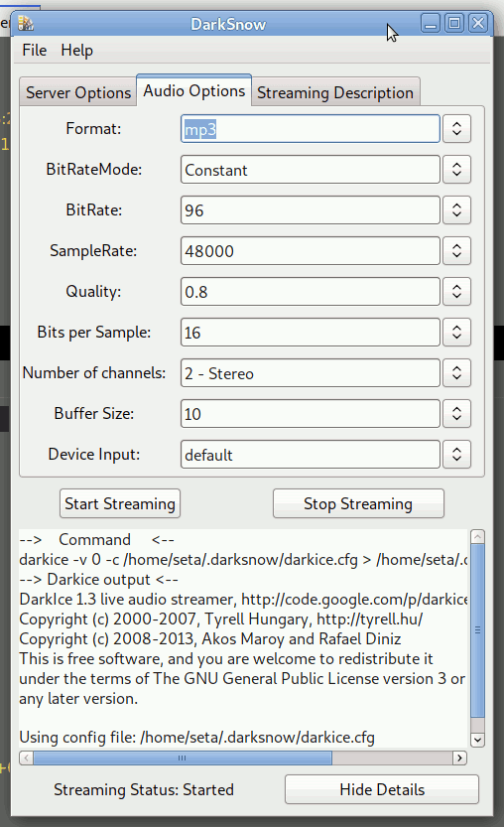
Task: Expand the SampleRate dropdown arrow
Action: pos(456,250)
